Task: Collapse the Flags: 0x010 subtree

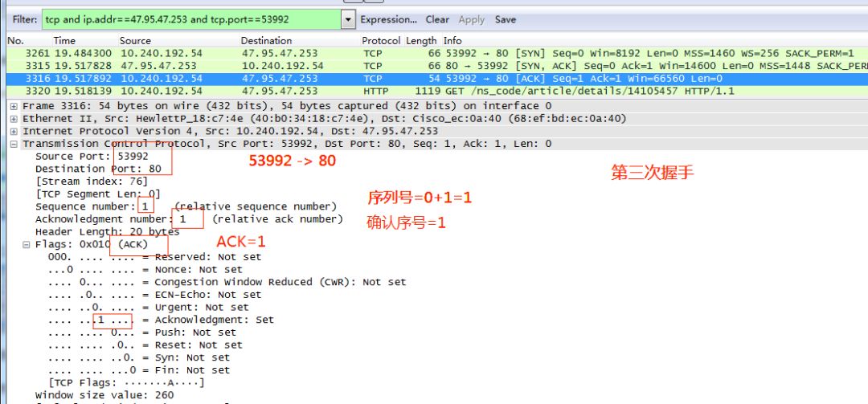Action: click(x=27, y=245)
